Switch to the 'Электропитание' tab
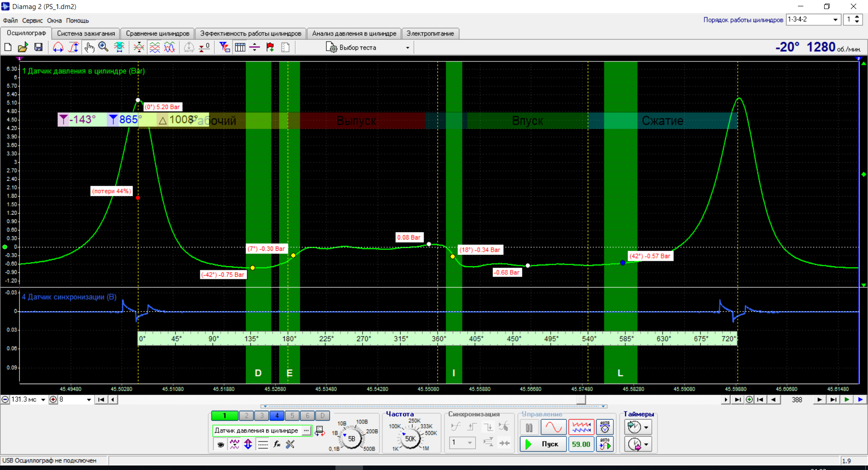The width and height of the screenshot is (868, 470). [430, 33]
